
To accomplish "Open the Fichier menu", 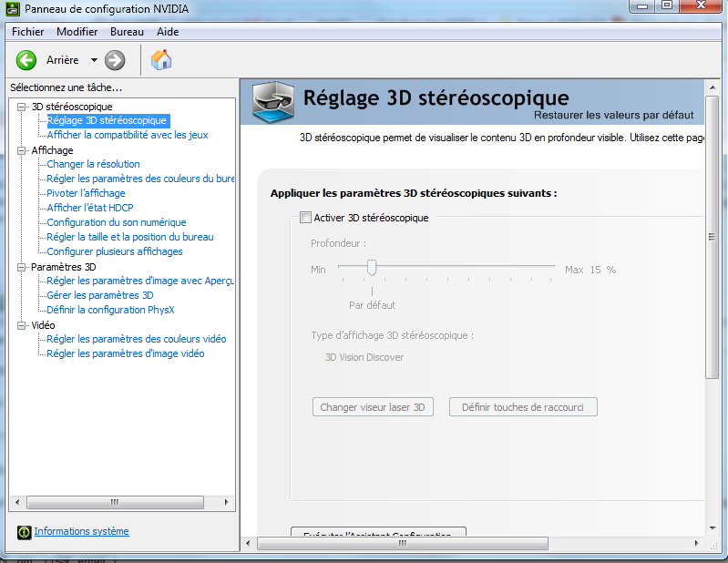I will click(27, 32).
